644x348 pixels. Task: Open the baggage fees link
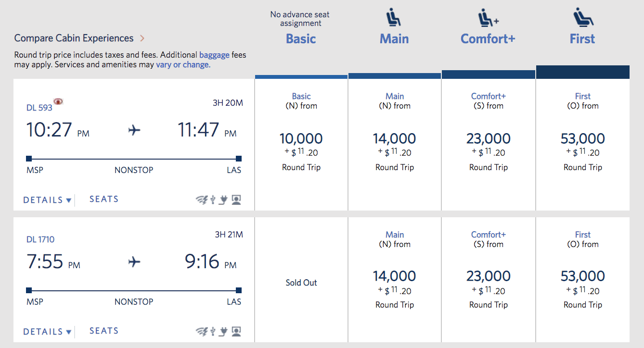213,54
